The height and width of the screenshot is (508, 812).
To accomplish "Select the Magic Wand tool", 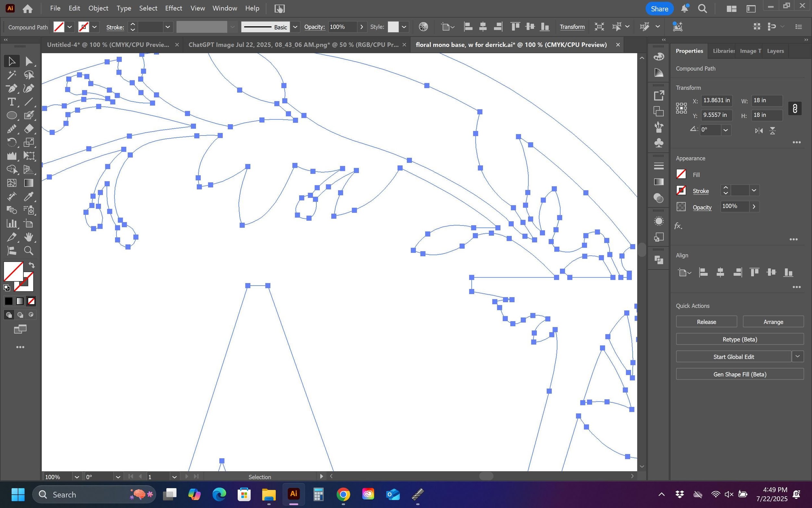I will 11,74.
